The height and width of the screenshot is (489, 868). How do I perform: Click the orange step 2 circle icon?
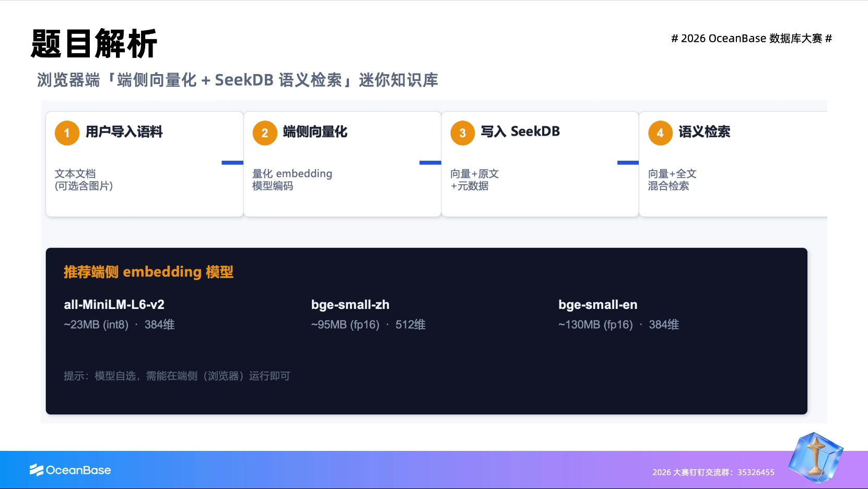[x=265, y=133]
